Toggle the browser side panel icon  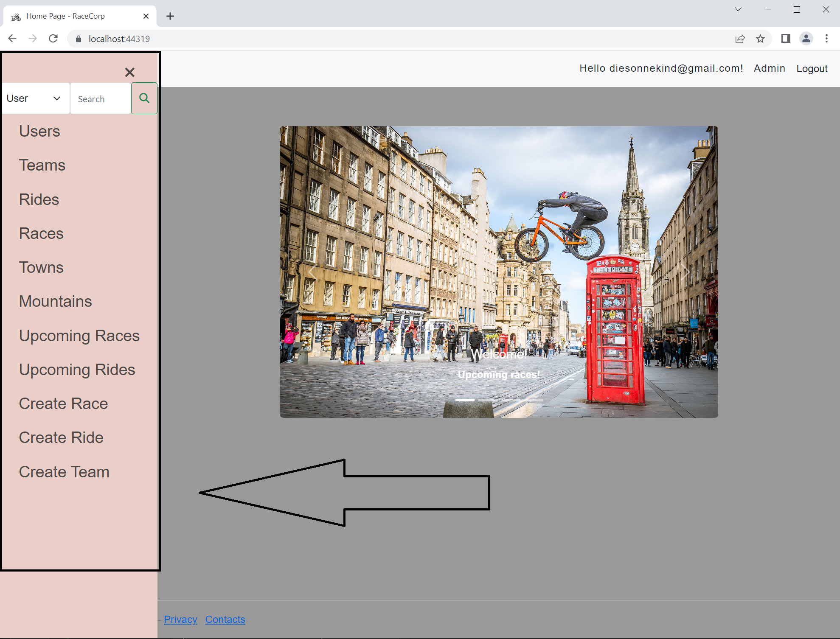786,39
